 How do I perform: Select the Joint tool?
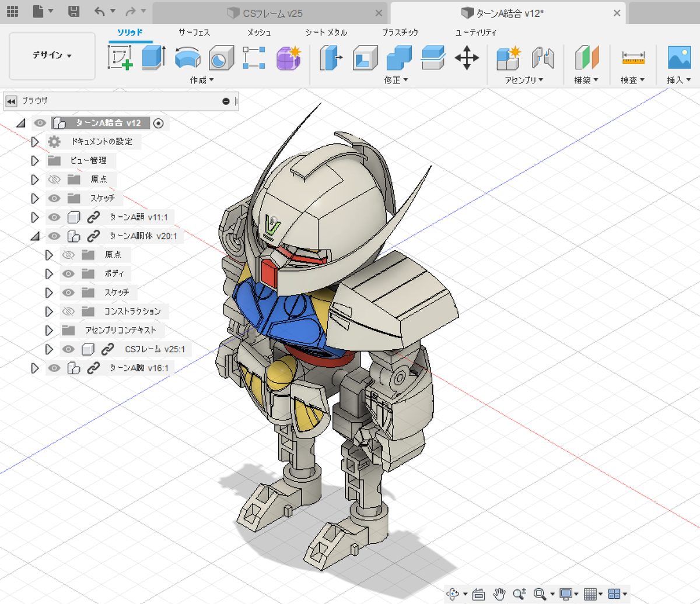click(542, 58)
